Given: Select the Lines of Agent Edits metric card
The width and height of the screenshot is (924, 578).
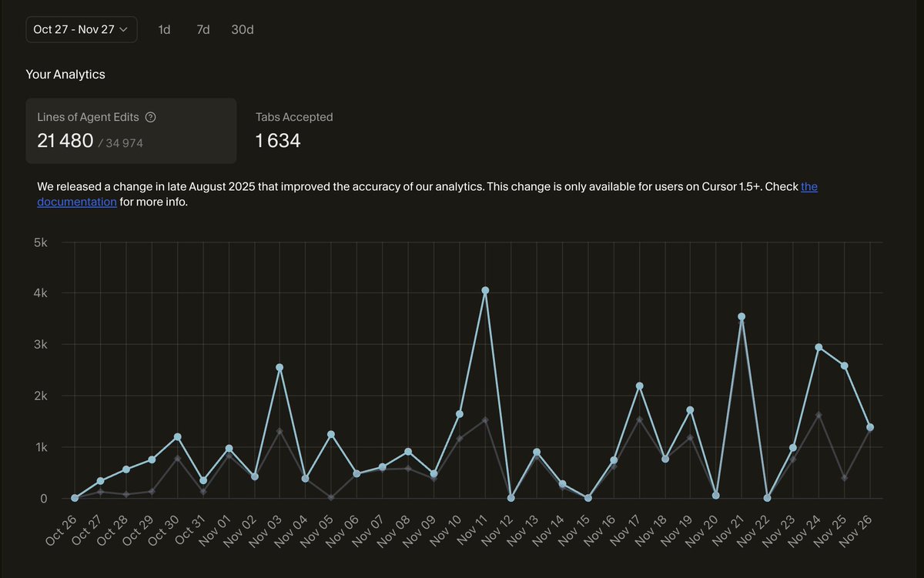Looking at the screenshot, I should pyautogui.click(x=131, y=130).
